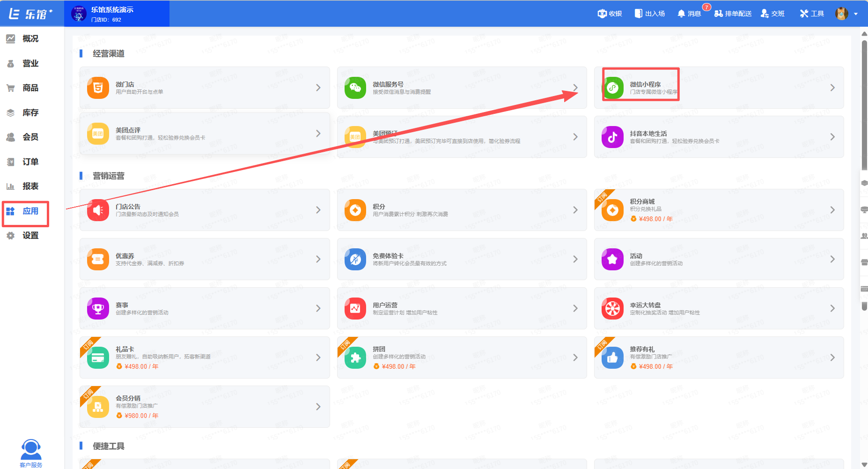The height and width of the screenshot is (469, 868).
Task: Click the 用户运营 card title
Action: (x=385, y=305)
